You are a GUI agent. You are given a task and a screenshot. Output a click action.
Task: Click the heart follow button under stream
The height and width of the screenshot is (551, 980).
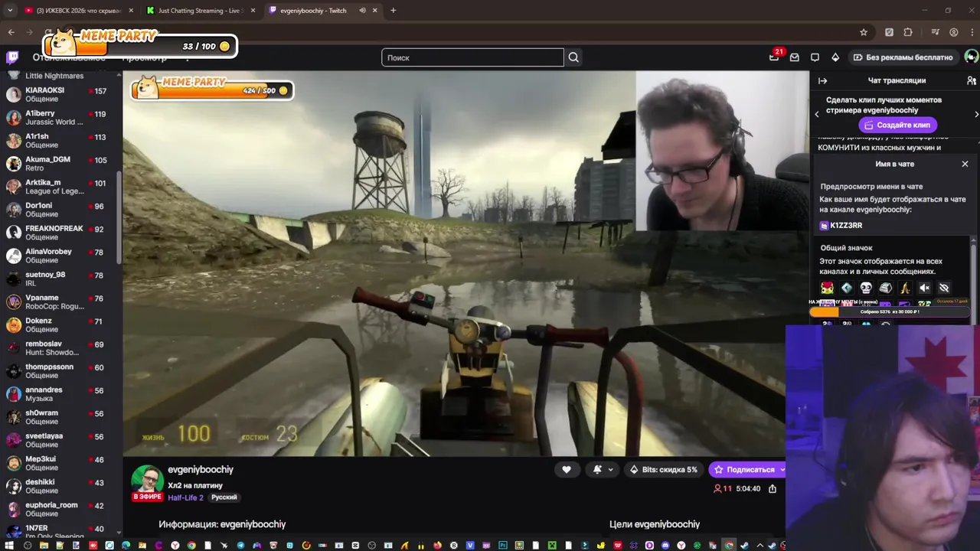click(567, 470)
